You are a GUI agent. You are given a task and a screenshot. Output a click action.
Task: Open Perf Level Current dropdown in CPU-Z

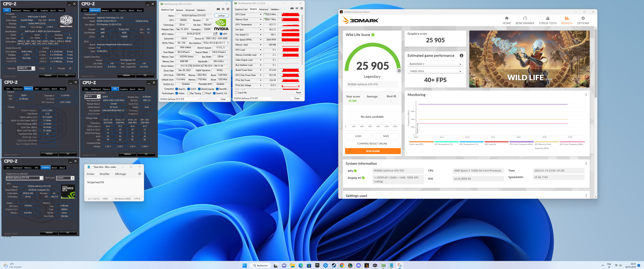click(x=65, y=178)
